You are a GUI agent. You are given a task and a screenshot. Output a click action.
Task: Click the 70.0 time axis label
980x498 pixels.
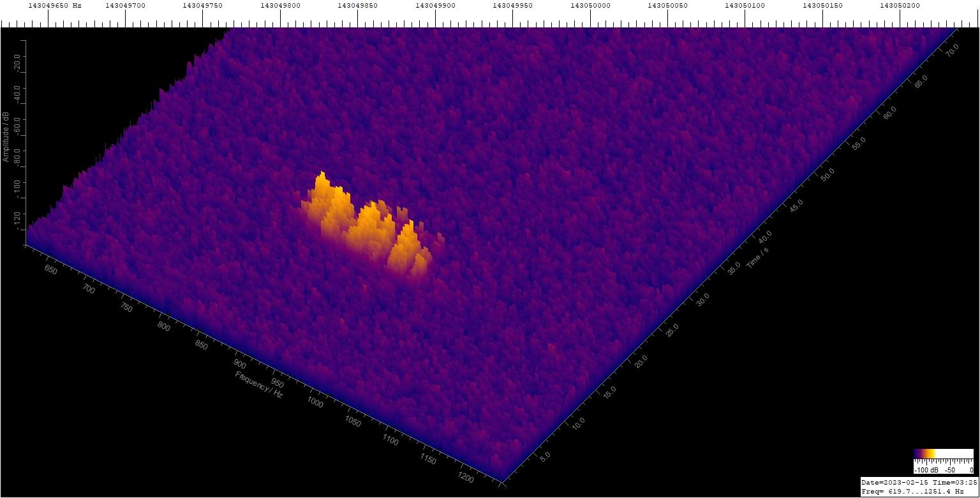pos(952,50)
